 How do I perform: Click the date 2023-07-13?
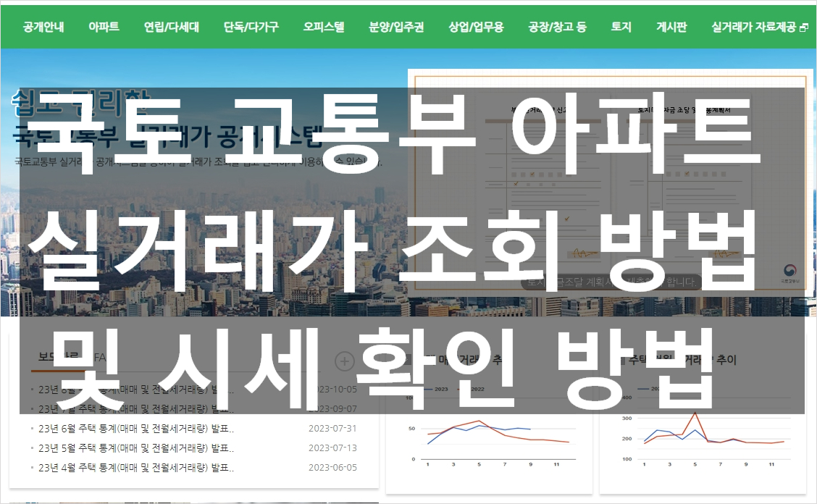[332, 448]
